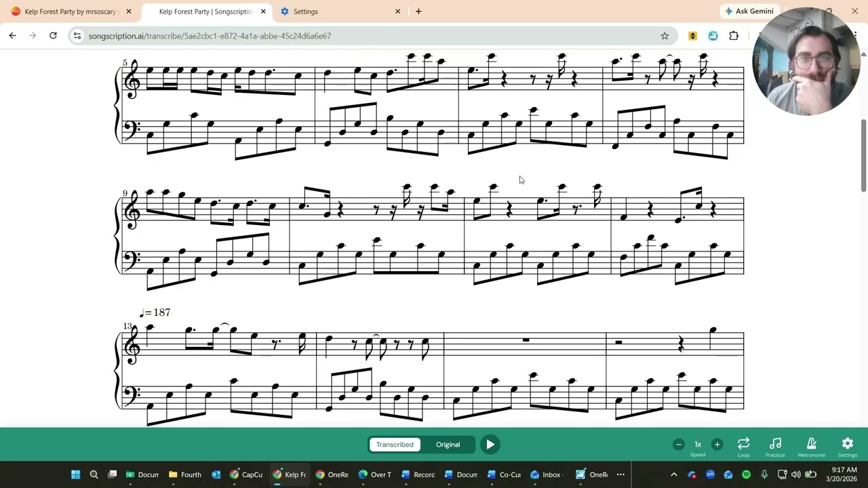Viewport: 868px width, 488px height.
Task: Click the tempo marking 187
Action: 155,312
